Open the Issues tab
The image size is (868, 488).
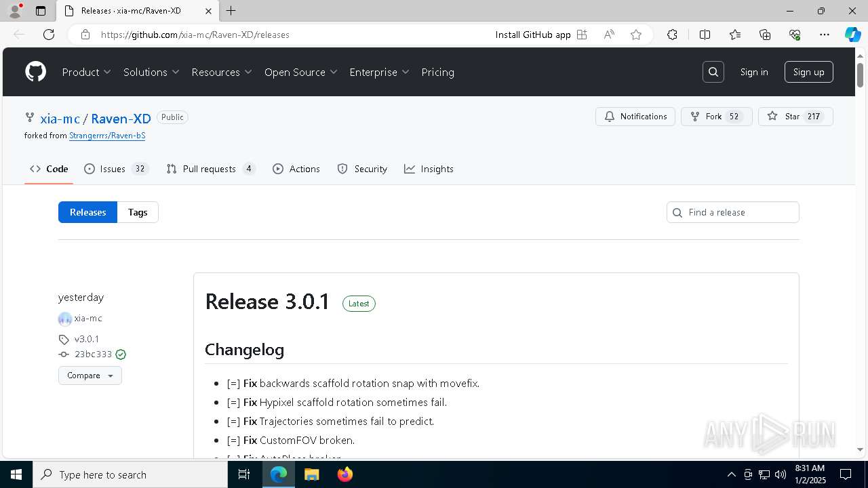click(116, 169)
